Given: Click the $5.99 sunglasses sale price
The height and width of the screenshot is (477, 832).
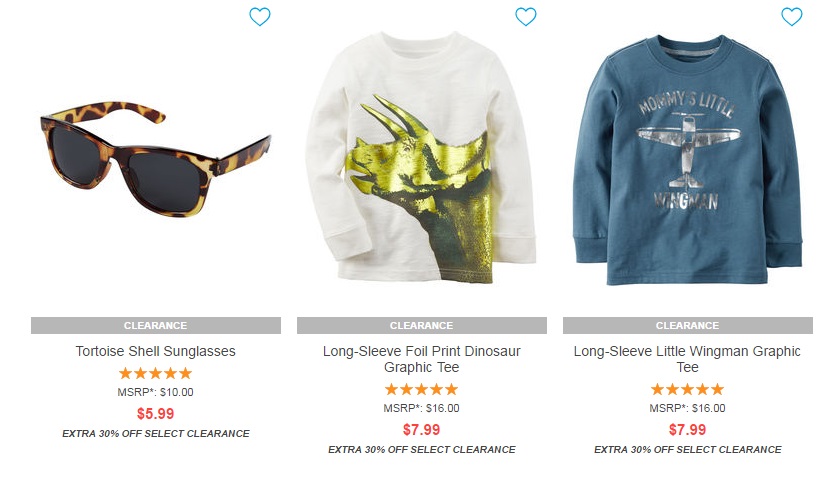Looking at the screenshot, I should click(x=155, y=414).
